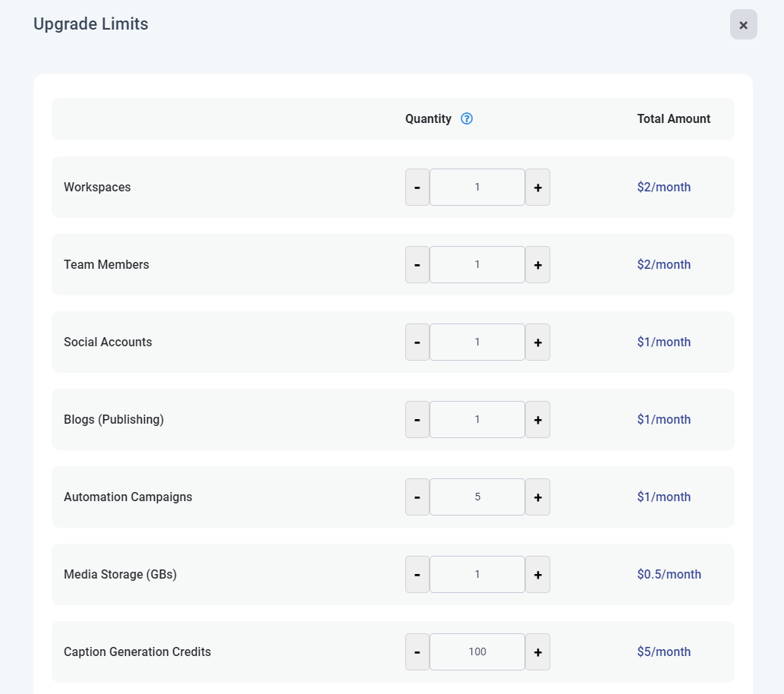Reduce the Social Accounts quantity
The image size is (784, 694).
[417, 342]
